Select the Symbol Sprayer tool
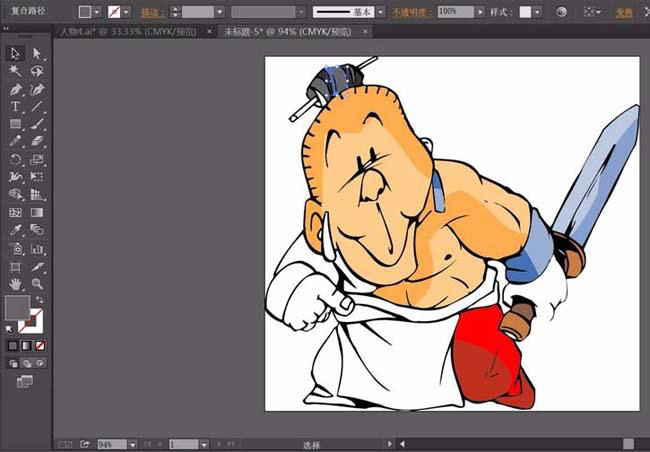 (15, 249)
